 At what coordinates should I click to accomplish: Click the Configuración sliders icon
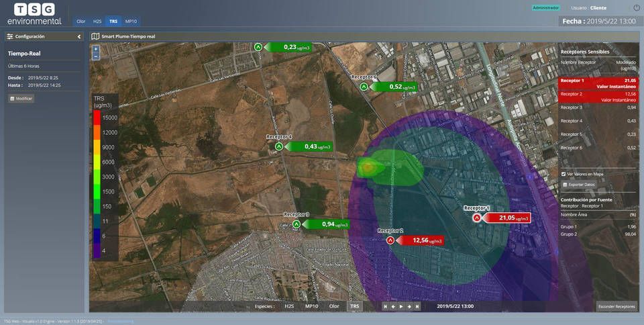click(10, 36)
